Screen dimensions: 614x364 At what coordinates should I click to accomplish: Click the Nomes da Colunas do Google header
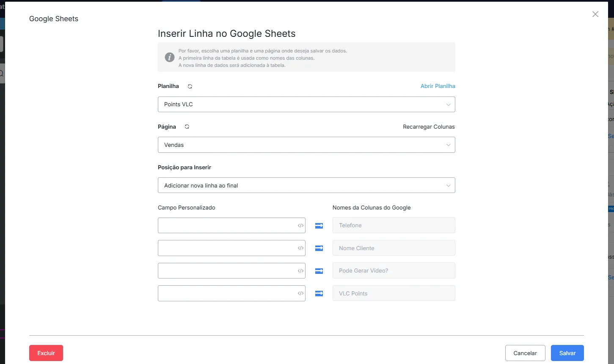click(x=372, y=207)
